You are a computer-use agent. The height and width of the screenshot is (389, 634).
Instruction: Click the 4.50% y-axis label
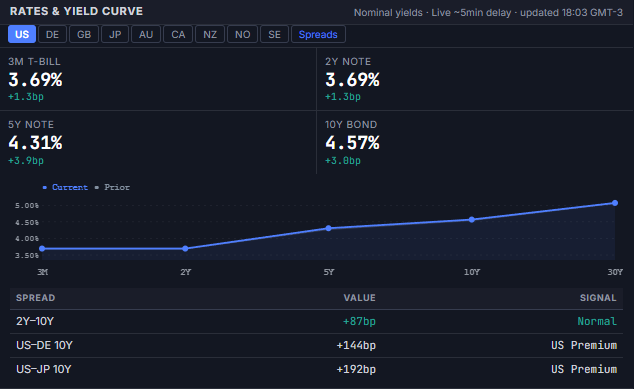point(27,222)
